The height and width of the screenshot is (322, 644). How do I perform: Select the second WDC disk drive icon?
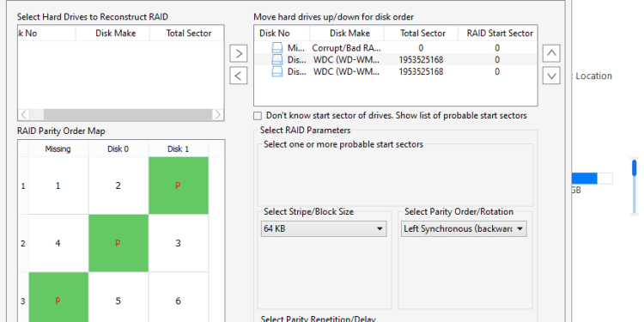coord(277,72)
